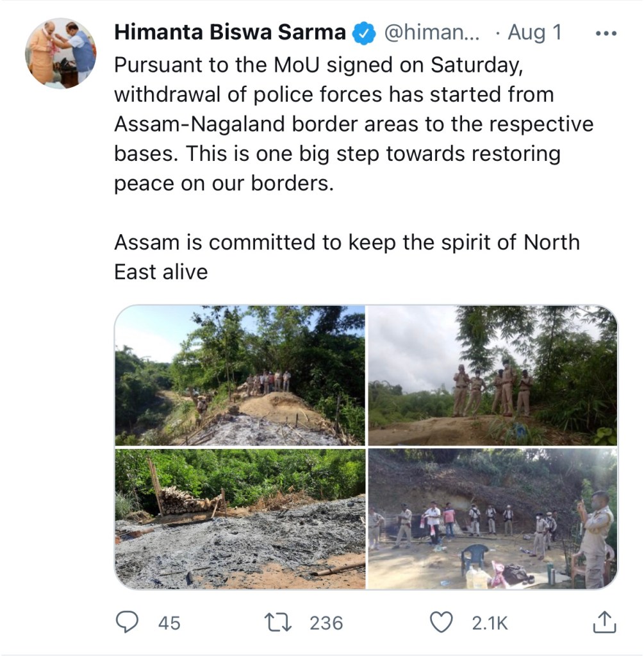
Task: Open the three-dot more options menu
Action: [606, 33]
